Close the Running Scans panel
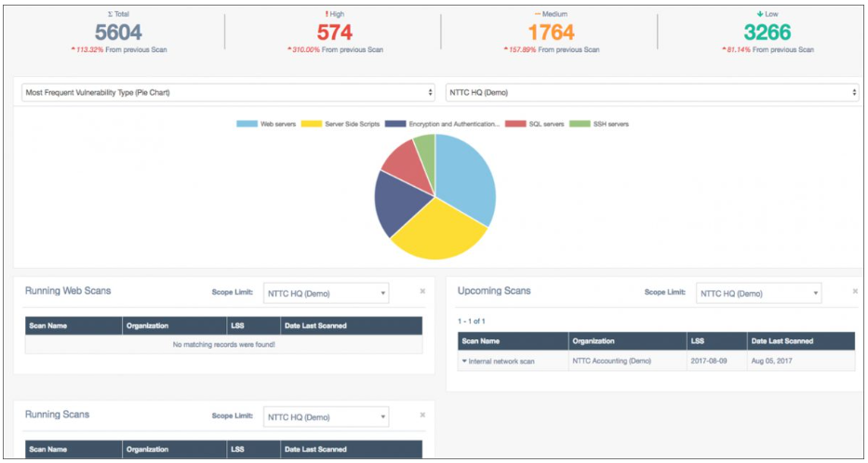This screenshot has width=868, height=463. [x=422, y=415]
